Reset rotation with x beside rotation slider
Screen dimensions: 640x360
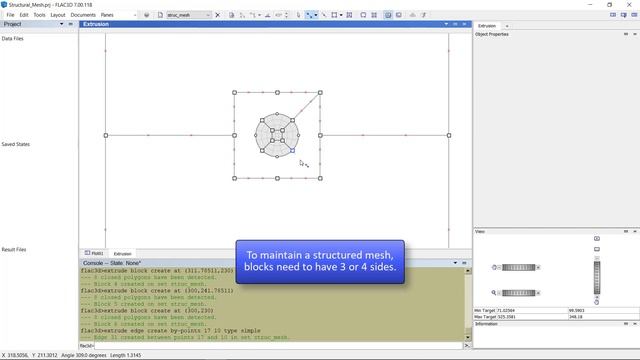coord(538,268)
